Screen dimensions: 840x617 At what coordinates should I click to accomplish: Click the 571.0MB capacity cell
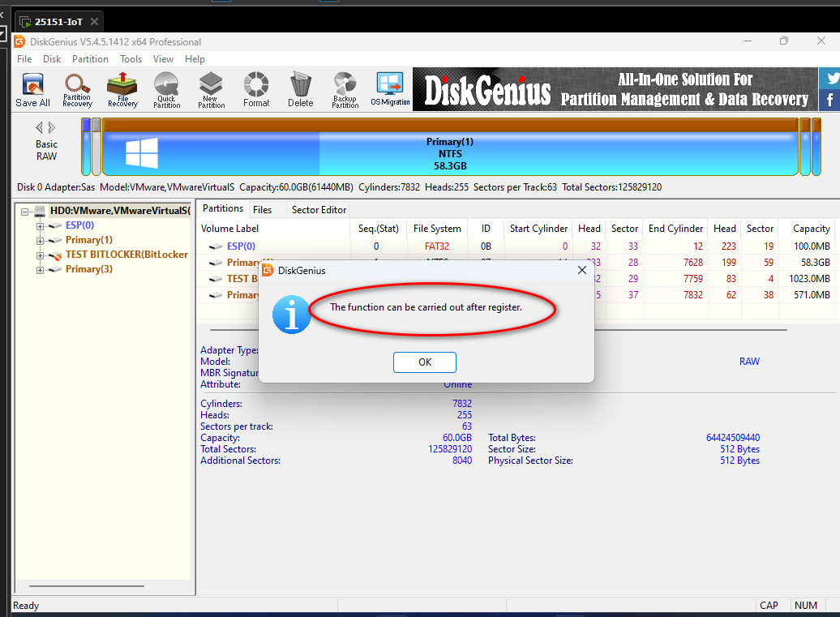812,294
